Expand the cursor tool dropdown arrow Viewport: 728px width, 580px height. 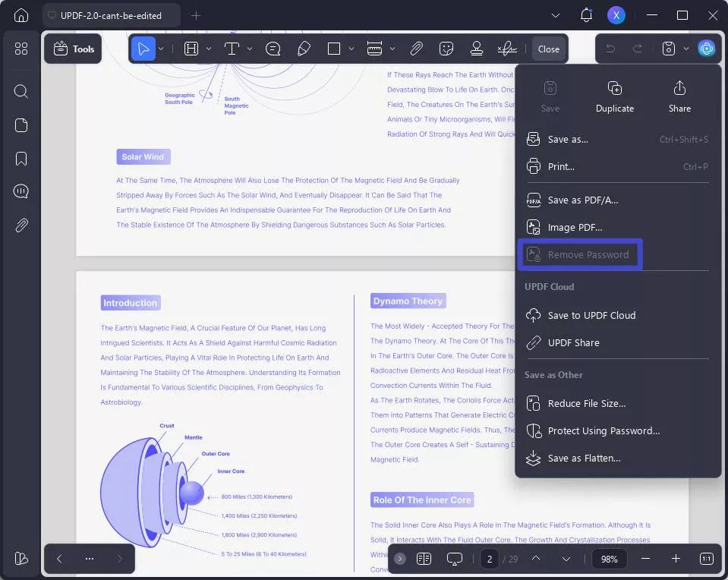pos(161,49)
